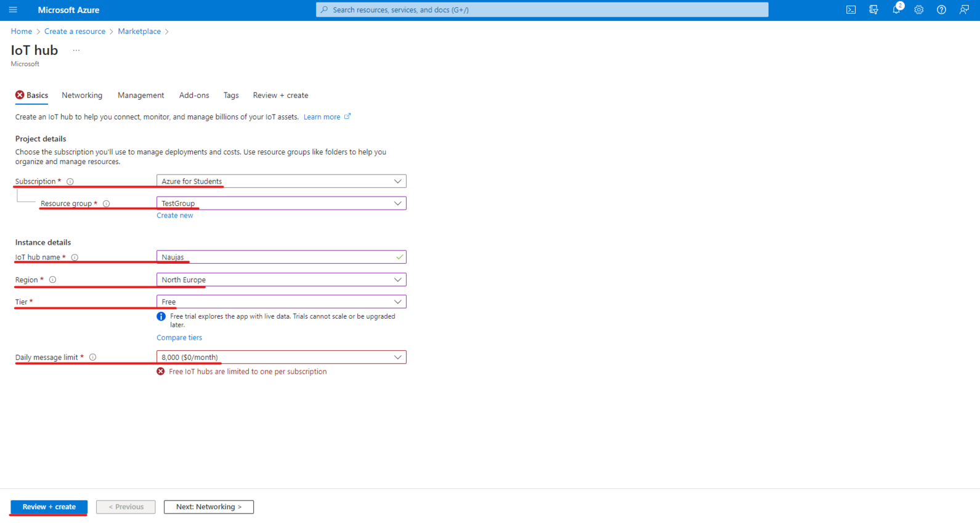This screenshot has height=524, width=980.
Task: Click the Azure search bar
Action: (542, 10)
